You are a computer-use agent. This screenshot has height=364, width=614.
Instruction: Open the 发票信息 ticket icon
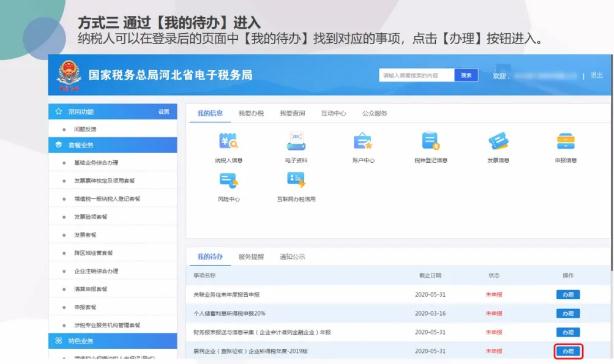tap(498, 141)
